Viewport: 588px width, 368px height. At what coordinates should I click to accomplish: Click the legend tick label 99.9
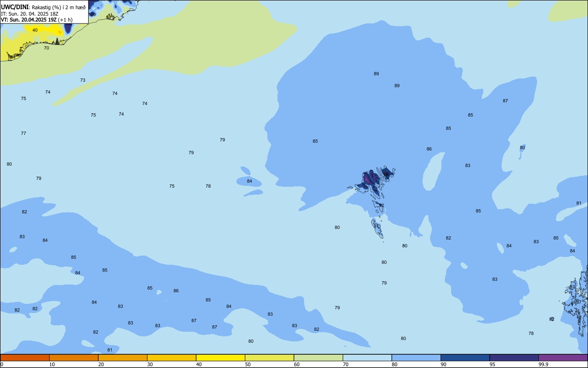543,364
